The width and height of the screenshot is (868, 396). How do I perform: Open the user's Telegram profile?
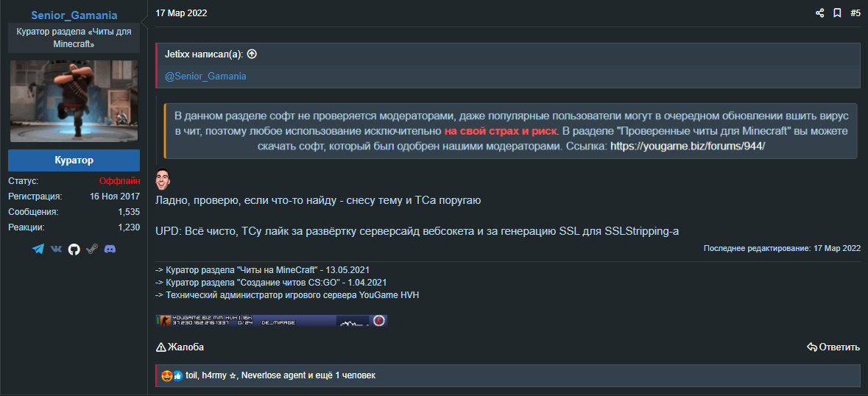point(38,250)
